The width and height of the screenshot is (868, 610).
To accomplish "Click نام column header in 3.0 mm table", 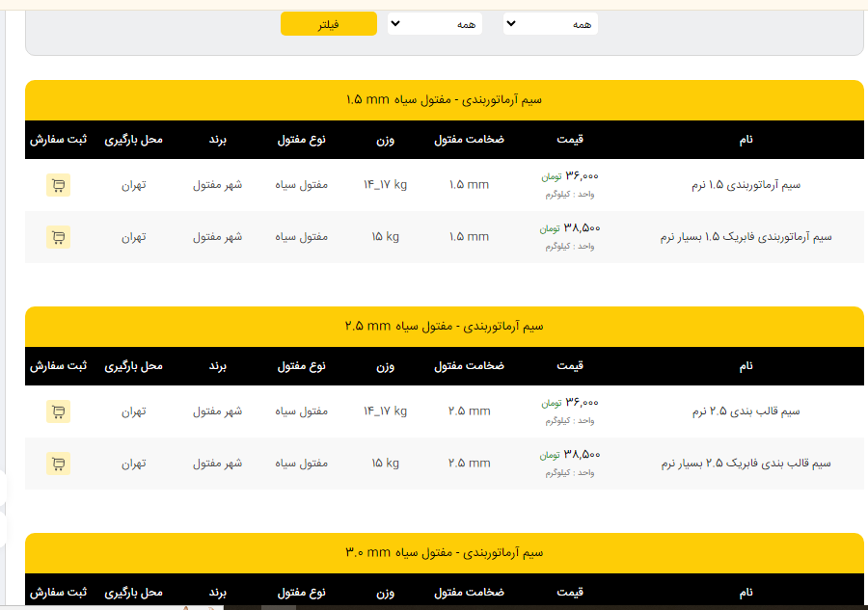I will tap(746, 592).
